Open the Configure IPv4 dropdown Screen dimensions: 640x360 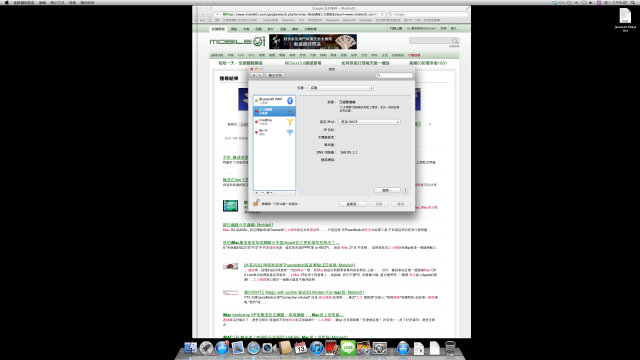pos(369,122)
